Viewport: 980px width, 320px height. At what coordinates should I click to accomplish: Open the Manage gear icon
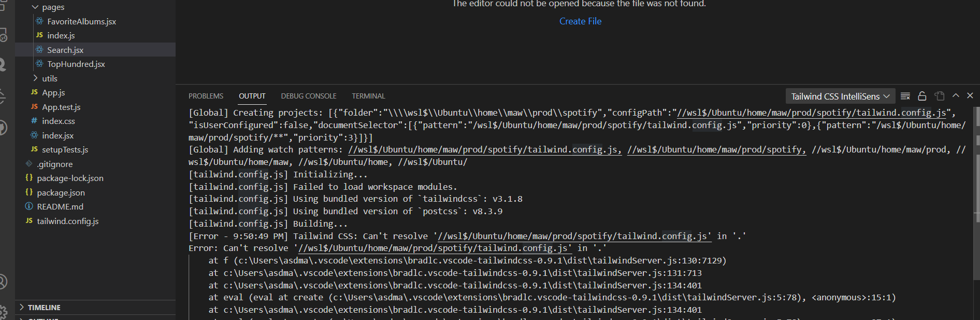click(3, 312)
